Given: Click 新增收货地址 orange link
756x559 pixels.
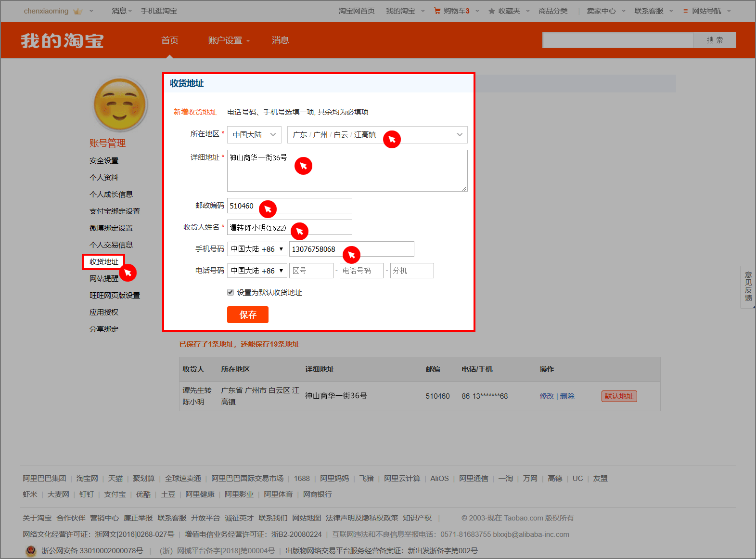Looking at the screenshot, I should [195, 112].
